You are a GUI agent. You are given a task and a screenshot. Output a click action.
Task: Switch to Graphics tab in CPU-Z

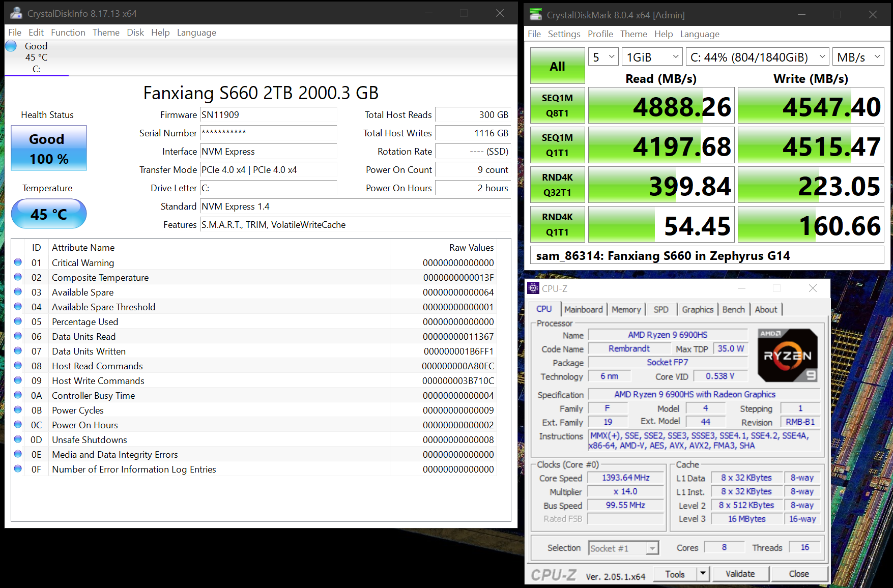tap(698, 309)
